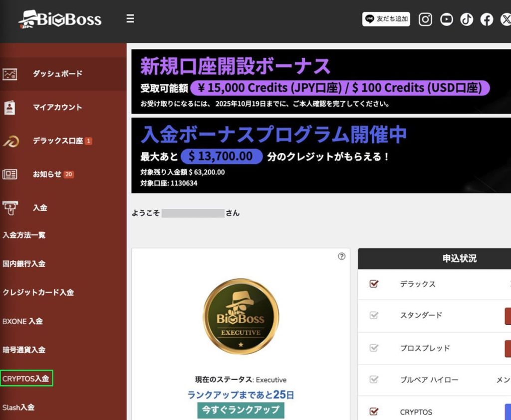
Task: Open BigBoss Instagram via its icon
Action: pos(425,19)
